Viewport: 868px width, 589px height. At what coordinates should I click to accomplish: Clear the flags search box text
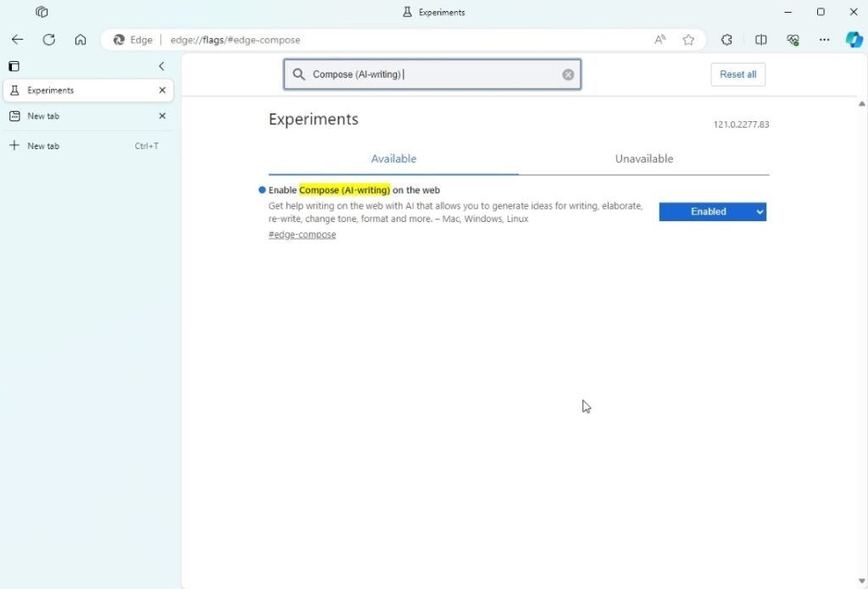click(568, 75)
